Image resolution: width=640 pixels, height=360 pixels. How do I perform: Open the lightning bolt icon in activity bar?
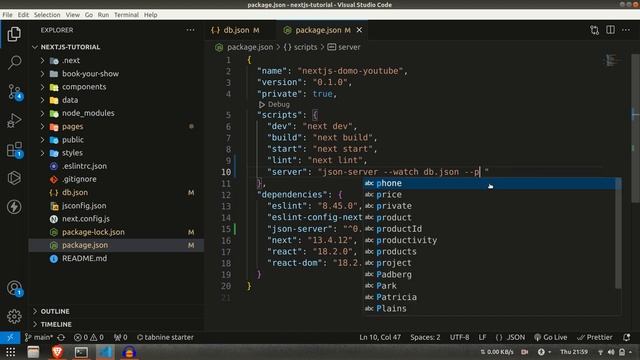tap(14, 207)
